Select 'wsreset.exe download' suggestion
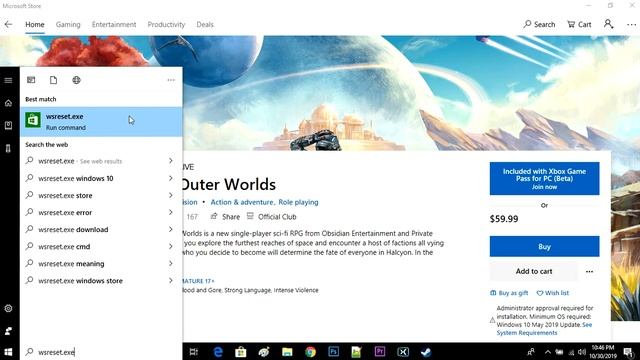Image resolution: width=640 pixels, height=360 pixels. (x=101, y=229)
